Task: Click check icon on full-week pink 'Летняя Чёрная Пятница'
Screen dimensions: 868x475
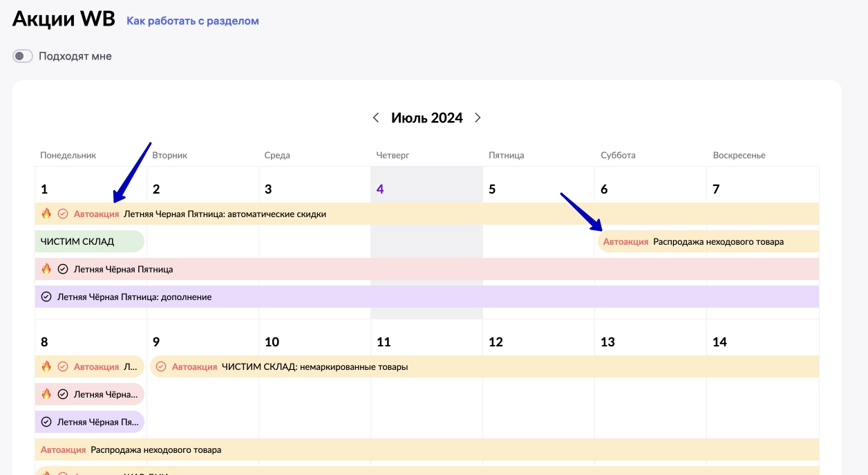Action: [x=63, y=269]
